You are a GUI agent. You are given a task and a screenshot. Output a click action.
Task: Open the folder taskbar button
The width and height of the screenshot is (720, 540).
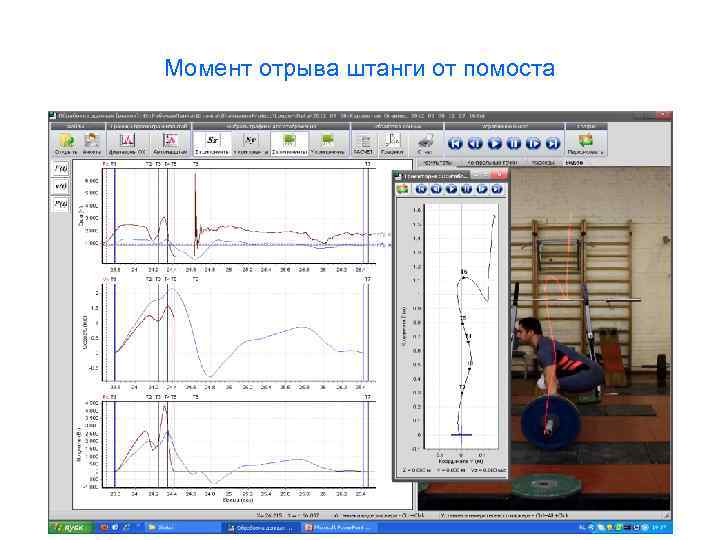(181, 528)
